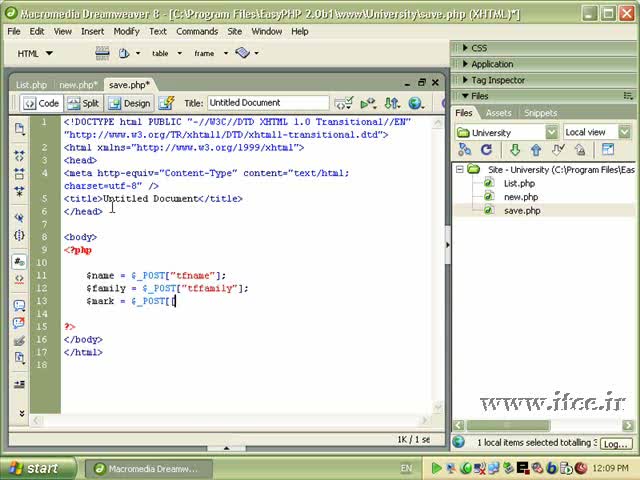This screenshot has width=640, height=480.
Task: Click the Apply Comment icon
Action: tap(19, 305)
